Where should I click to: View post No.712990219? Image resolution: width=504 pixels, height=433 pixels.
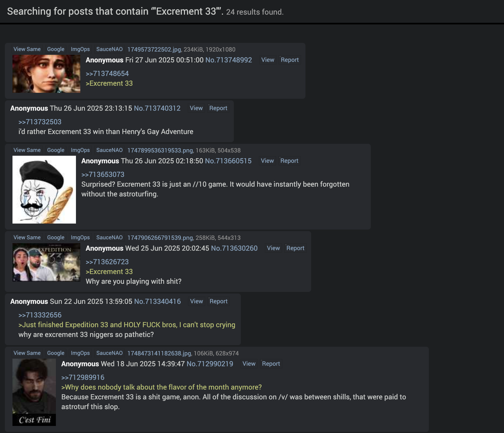(249, 364)
